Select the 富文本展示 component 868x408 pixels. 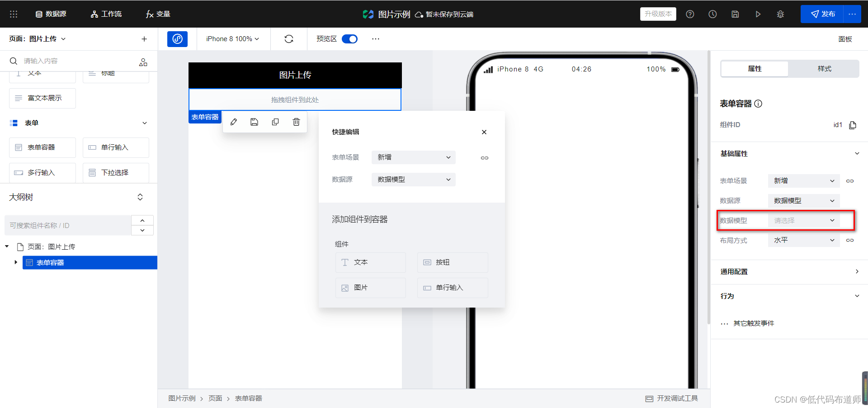click(x=42, y=98)
